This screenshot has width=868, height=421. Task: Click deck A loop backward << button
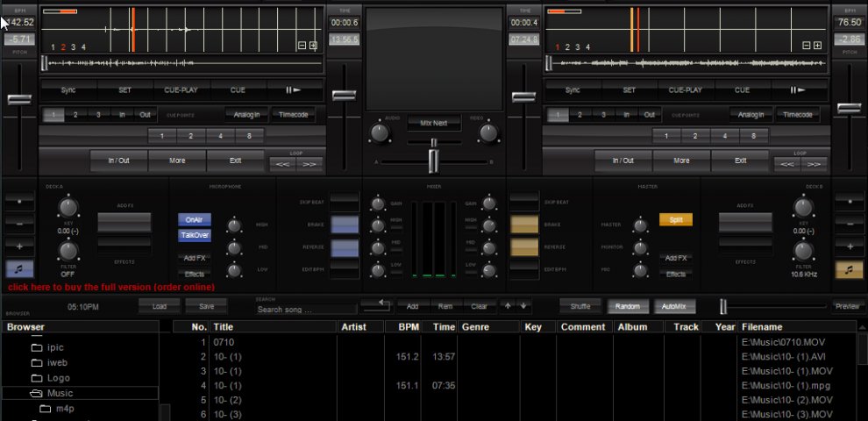pyautogui.click(x=282, y=165)
